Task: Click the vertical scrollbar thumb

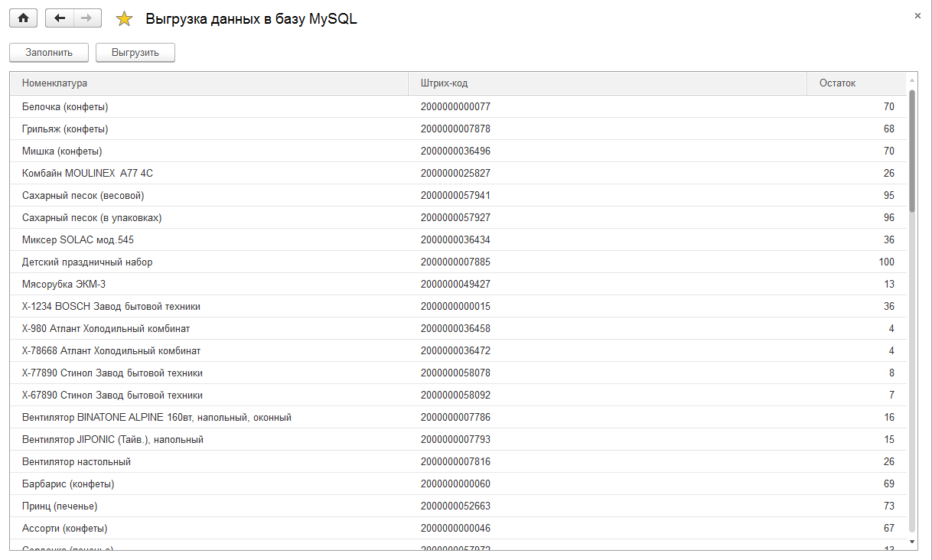Action: 911,150
